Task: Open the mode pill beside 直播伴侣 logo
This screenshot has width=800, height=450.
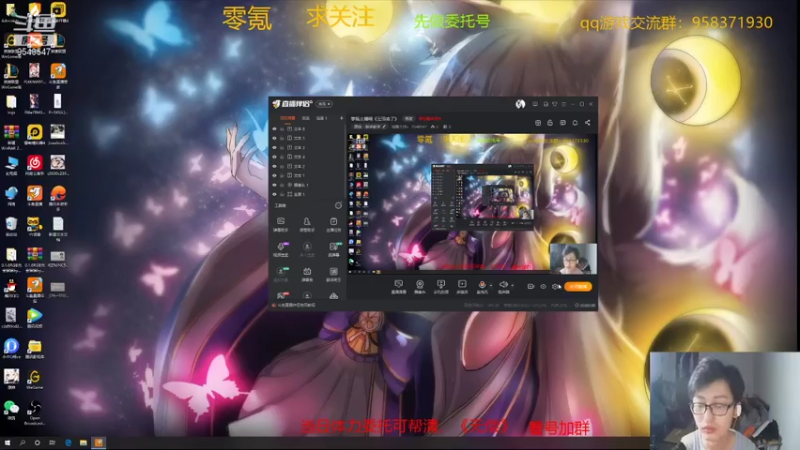Action: pos(324,104)
